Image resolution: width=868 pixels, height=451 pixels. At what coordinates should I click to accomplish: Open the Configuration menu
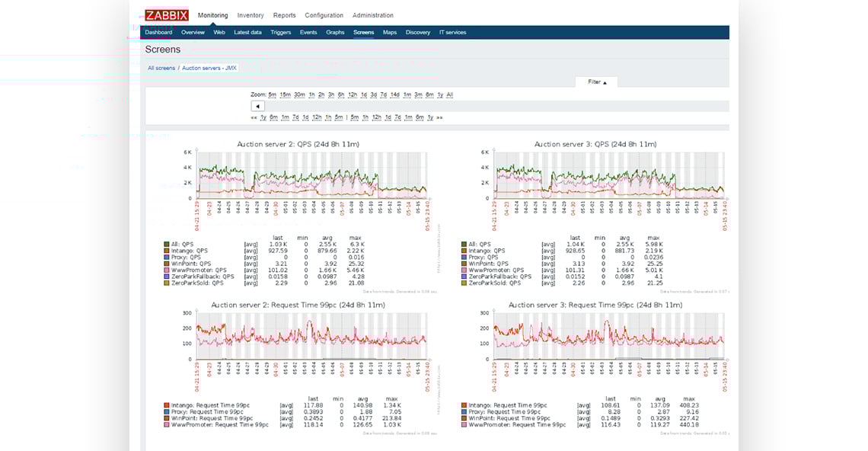324,15
